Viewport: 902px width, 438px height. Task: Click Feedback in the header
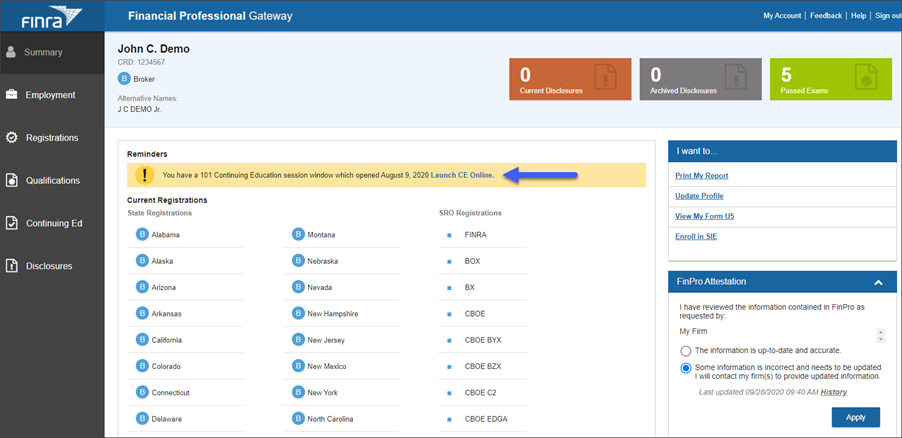pos(826,16)
